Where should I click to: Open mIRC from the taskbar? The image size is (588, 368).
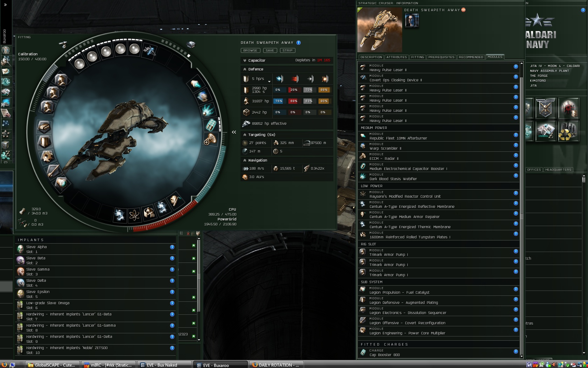click(108, 364)
